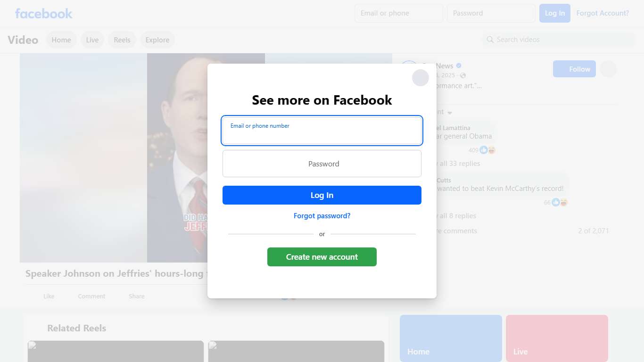This screenshot has width=644, height=362.
Task: Click the reaction icons beside 66
Action: [x=560, y=202]
